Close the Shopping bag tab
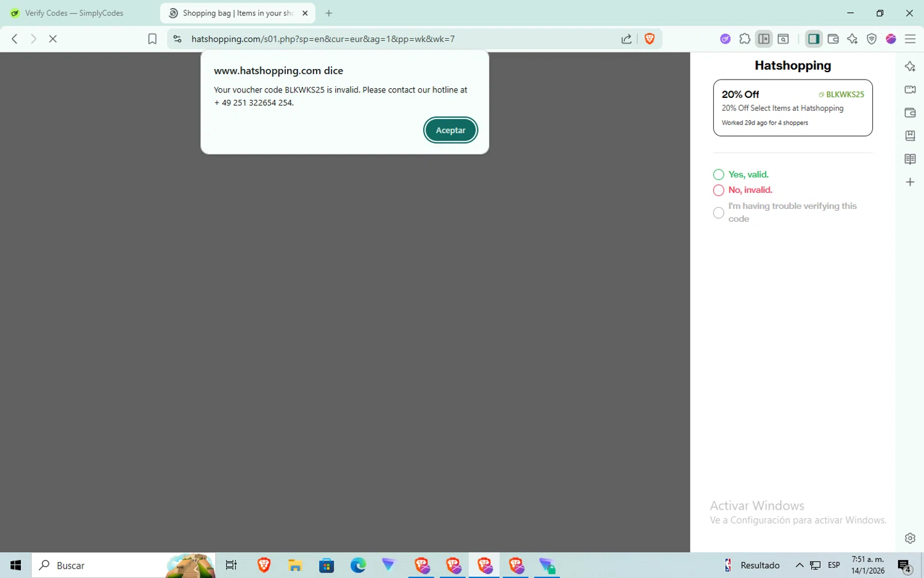This screenshot has width=924, height=578. coord(305,13)
